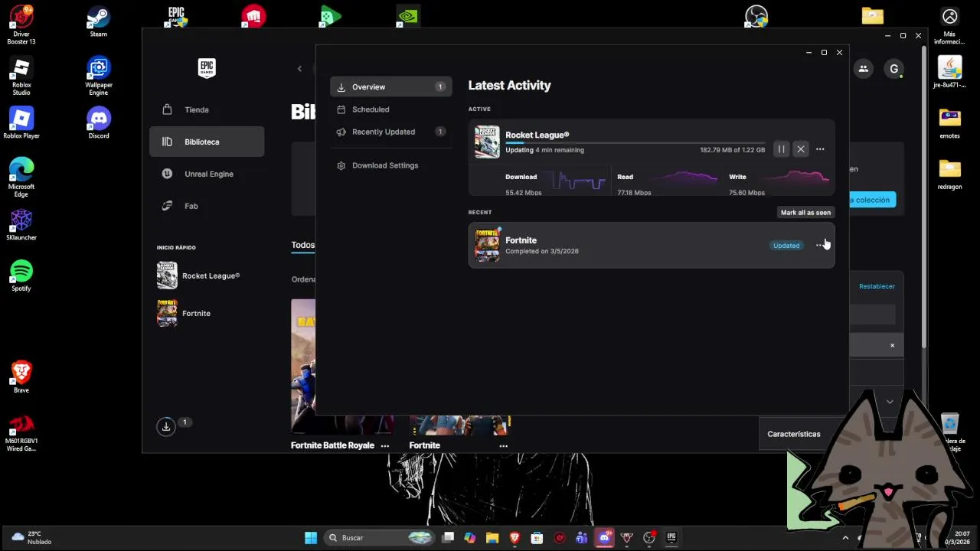
Task: Open the G profile avatar
Action: pyautogui.click(x=893, y=69)
